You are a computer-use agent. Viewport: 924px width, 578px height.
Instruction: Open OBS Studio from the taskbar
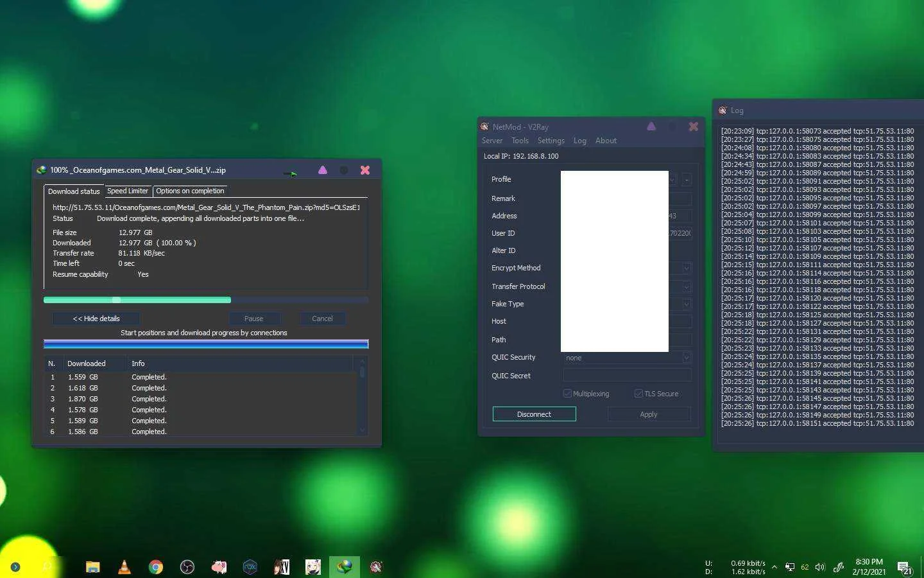click(x=187, y=567)
